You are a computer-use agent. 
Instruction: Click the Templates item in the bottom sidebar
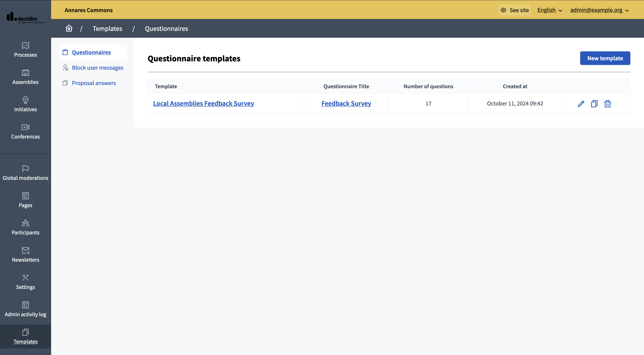(25, 336)
